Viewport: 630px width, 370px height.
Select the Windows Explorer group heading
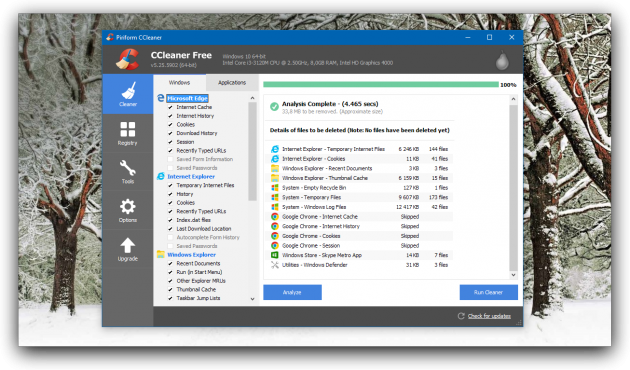(192, 255)
